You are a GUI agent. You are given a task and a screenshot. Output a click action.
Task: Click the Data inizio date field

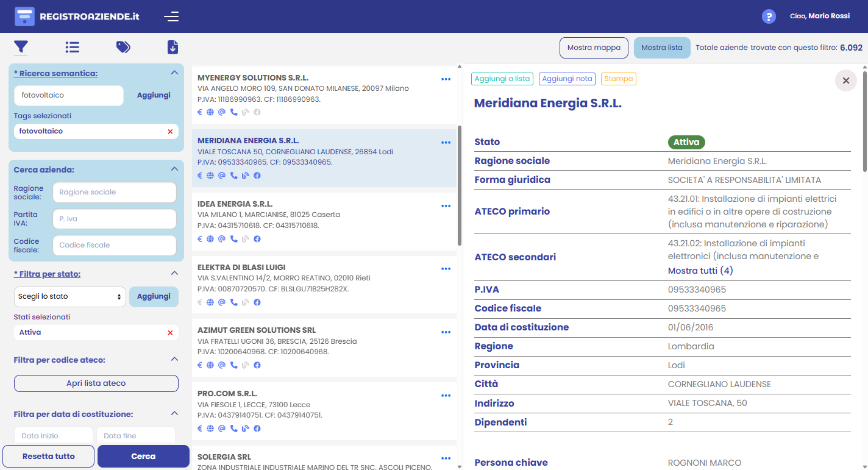53,435
